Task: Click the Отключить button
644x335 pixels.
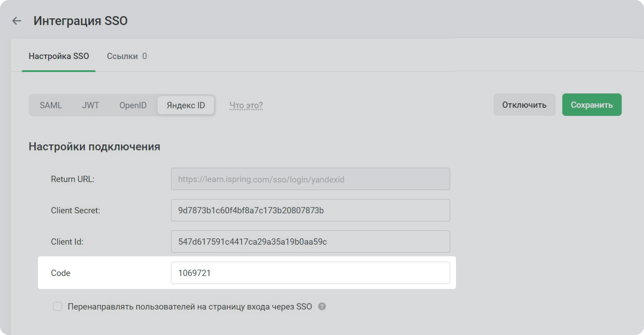Action: (524, 105)
